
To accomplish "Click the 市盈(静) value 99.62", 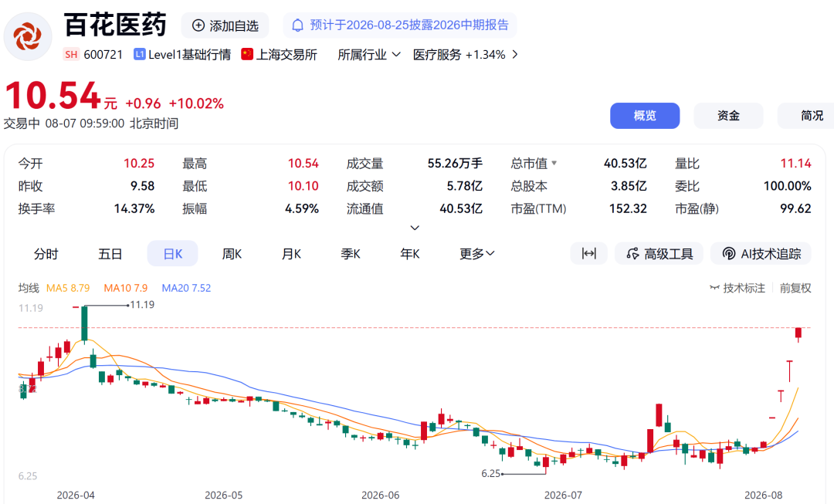I will pos(795,208).
